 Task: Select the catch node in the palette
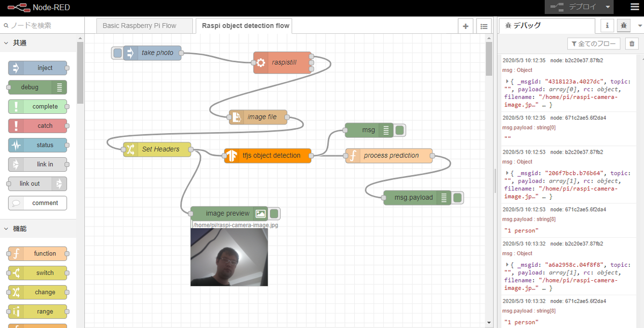pos(37,126)
